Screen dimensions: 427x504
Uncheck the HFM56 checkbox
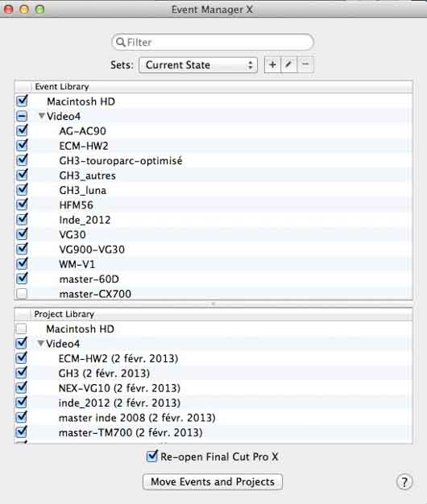tap(22, 204)
